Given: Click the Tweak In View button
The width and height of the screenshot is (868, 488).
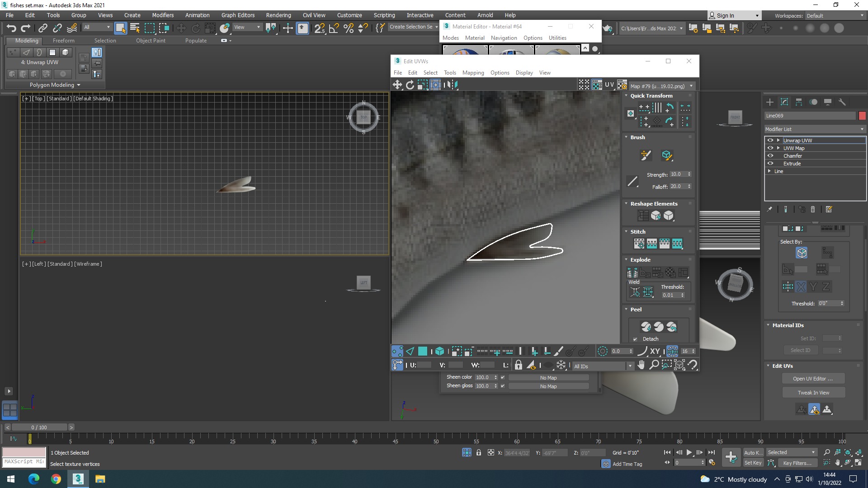Looking at the screenshot, I should [x=813, y=393].
